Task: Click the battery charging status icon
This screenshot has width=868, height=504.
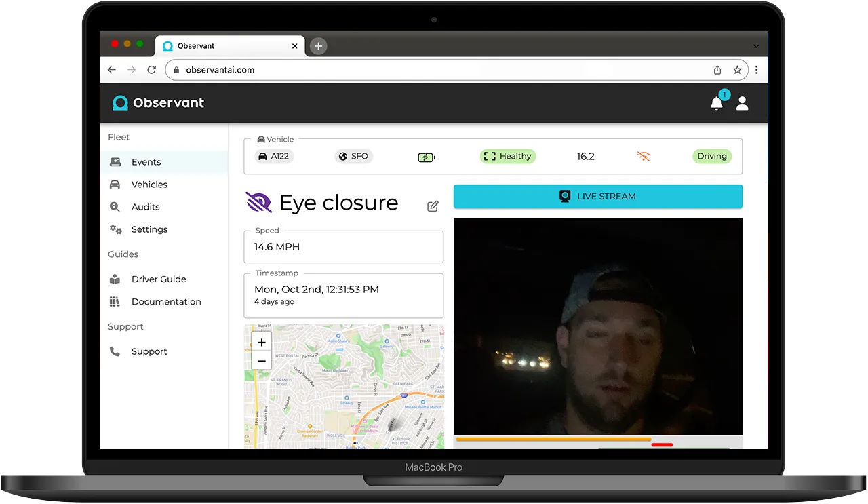Action: 426,157
